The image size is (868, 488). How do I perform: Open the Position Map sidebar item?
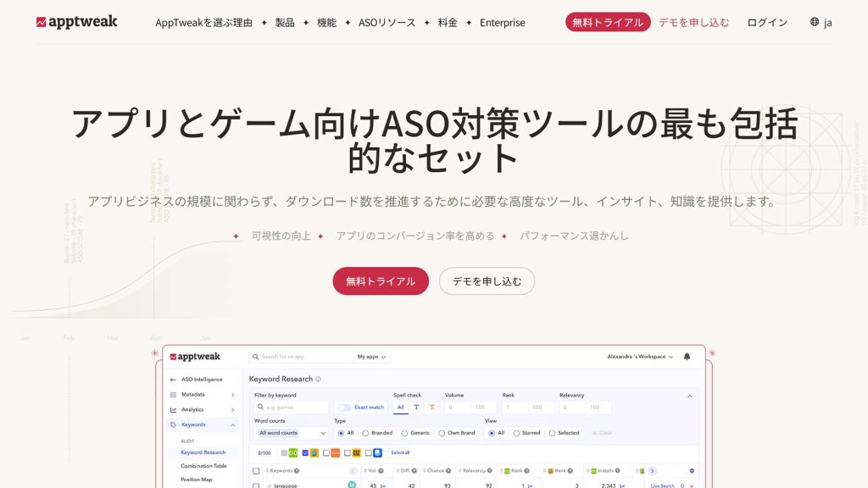click(197, 480)
